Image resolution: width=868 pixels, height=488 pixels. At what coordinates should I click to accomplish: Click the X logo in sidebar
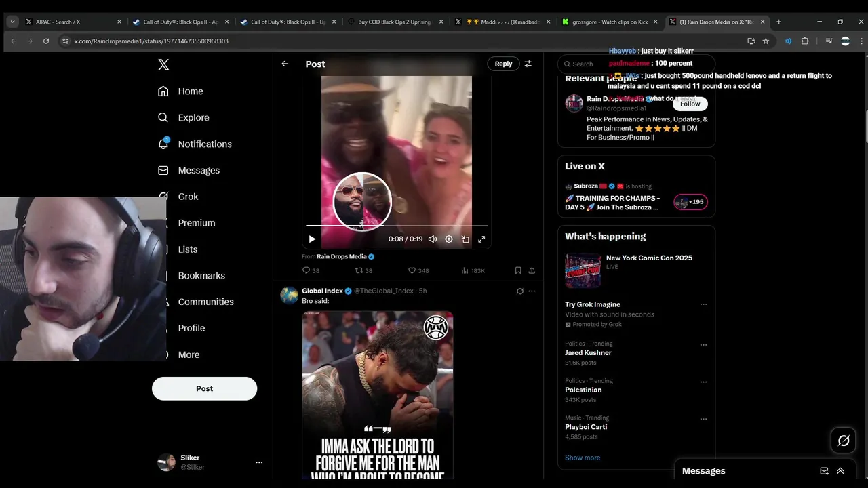pyautogui.click(x=163, y=65)
